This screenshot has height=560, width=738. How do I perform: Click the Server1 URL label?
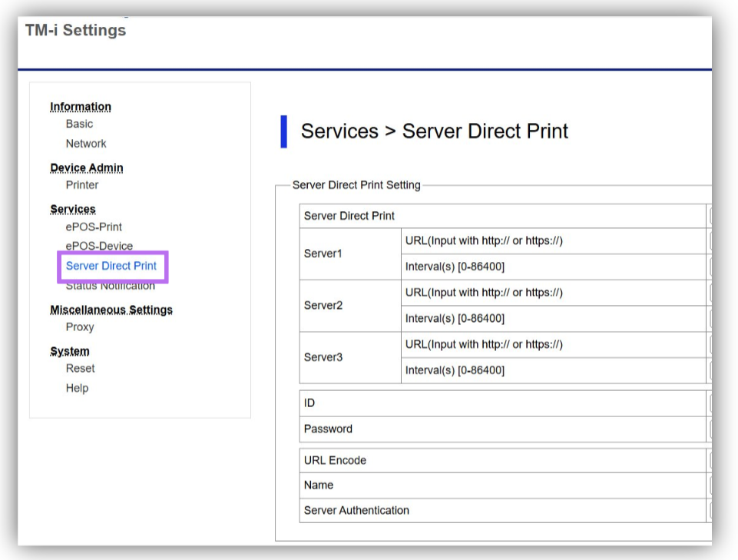pyautogui.click(x=484, y=240)
